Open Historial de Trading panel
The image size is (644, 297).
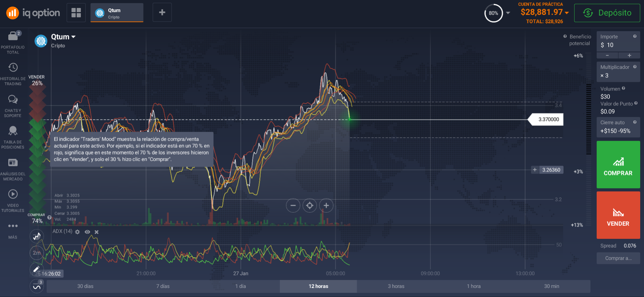click(x=13, y=74)
